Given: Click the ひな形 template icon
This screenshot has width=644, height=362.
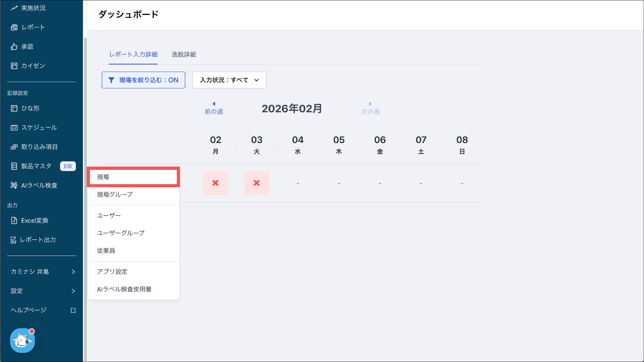Looking at the screenshot, I should [x=14, y=108].
